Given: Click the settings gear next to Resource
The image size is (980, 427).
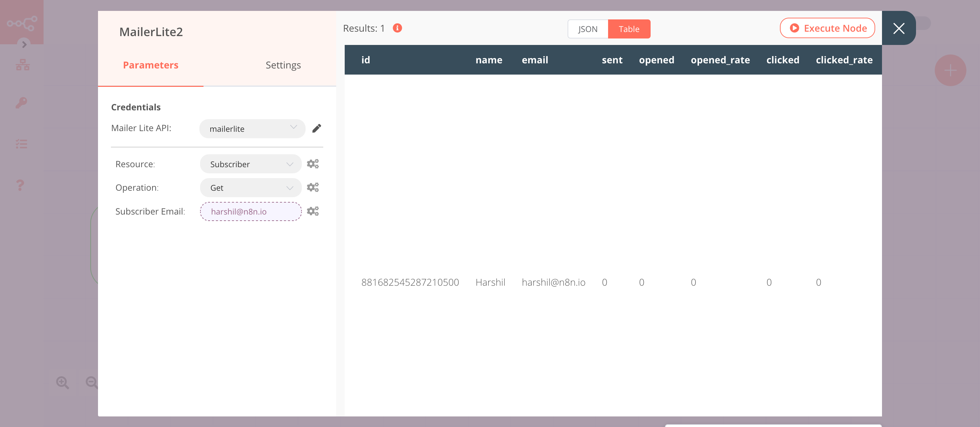Looking at the screenshot, I should (312, 164).
